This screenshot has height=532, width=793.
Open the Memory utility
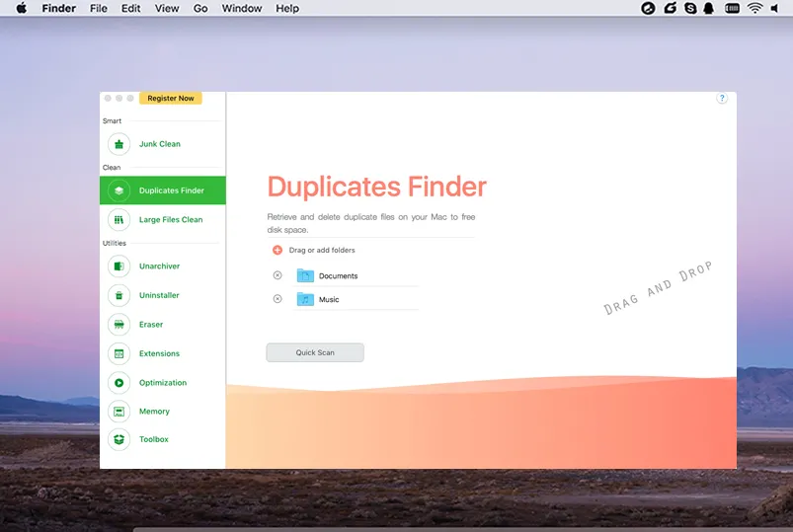click(x=153, y=412)
